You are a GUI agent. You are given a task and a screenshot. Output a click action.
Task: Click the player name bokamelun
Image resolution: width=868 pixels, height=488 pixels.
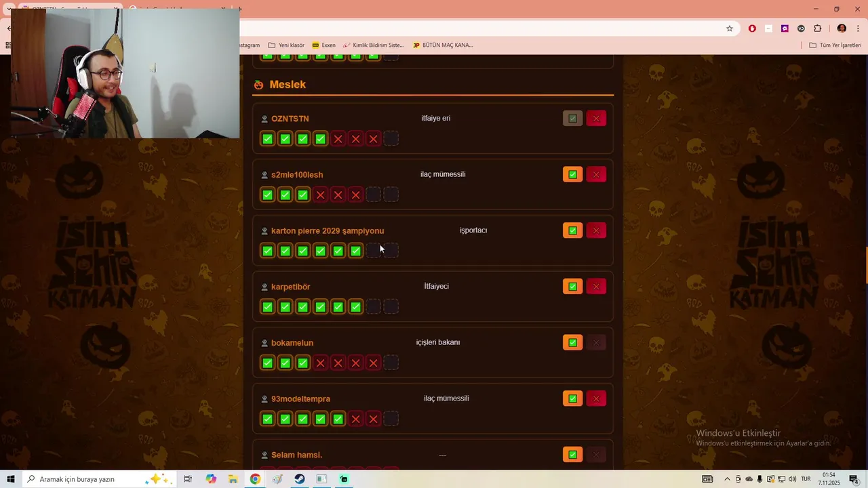click(292, 343)
